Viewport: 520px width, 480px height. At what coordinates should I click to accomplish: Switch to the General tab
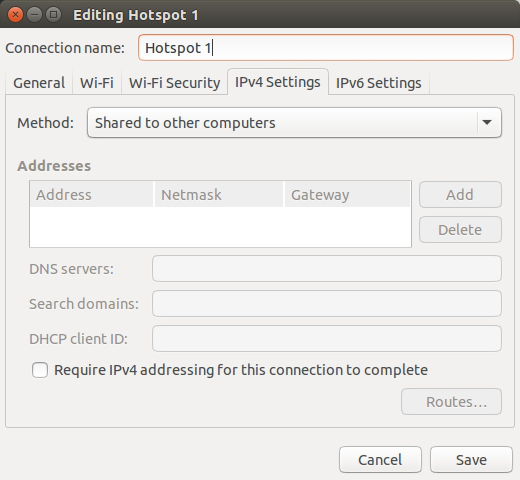tap(39, 83)
